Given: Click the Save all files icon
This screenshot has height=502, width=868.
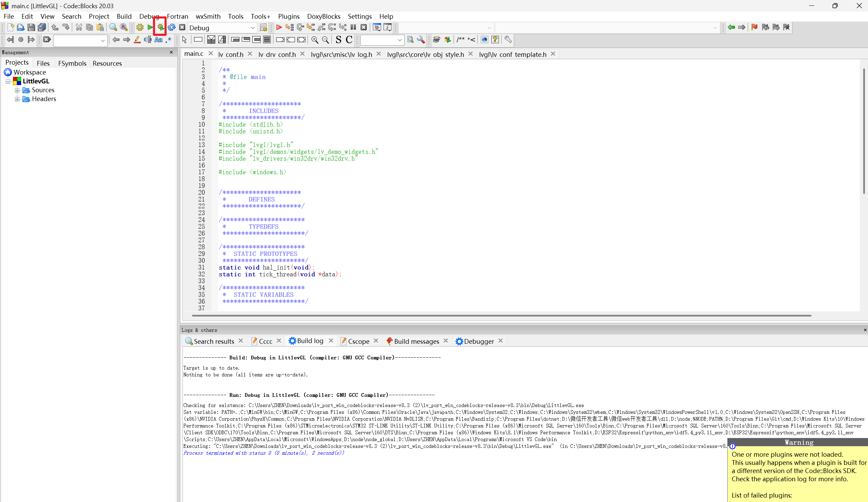Looking at the screenshot, I should click(42, 28).
